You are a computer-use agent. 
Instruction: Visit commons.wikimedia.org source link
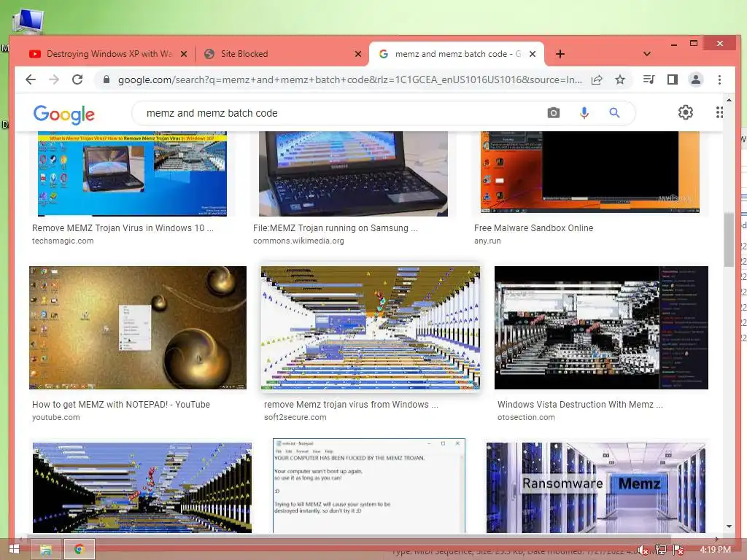coord(298,241)
